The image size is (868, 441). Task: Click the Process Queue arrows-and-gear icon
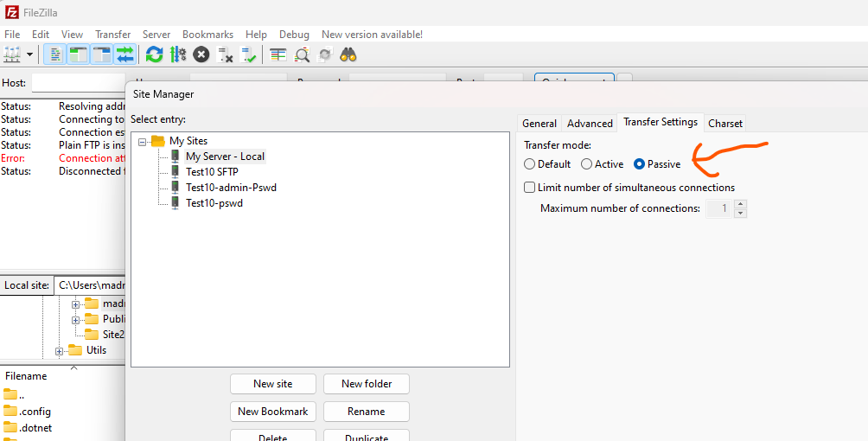click(x=178, y=54)
